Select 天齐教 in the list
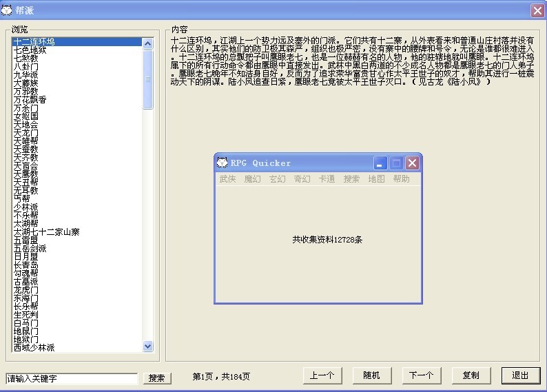 [77, 158]
